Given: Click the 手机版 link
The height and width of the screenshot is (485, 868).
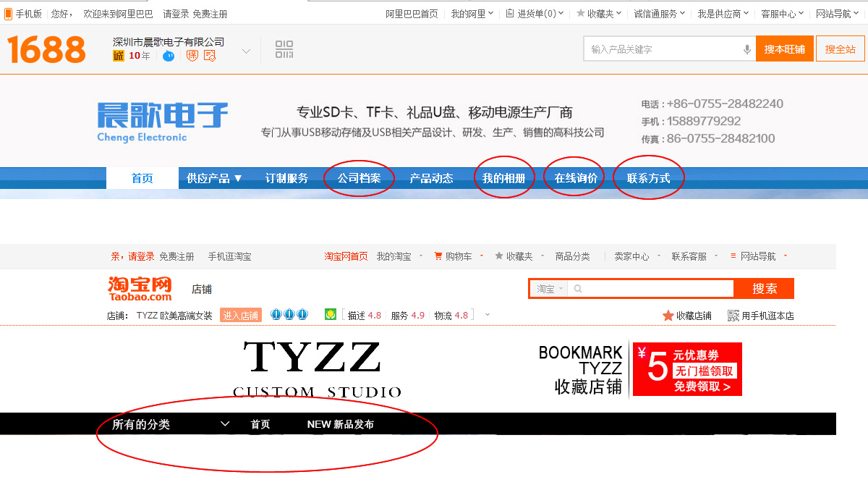Looking at the screenshot, I should click(29, 14).
